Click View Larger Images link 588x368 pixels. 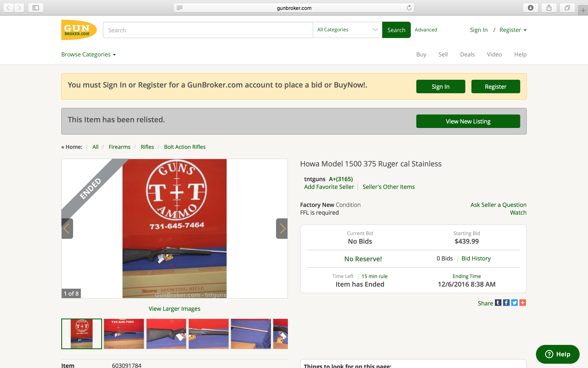tap(174, 309)
